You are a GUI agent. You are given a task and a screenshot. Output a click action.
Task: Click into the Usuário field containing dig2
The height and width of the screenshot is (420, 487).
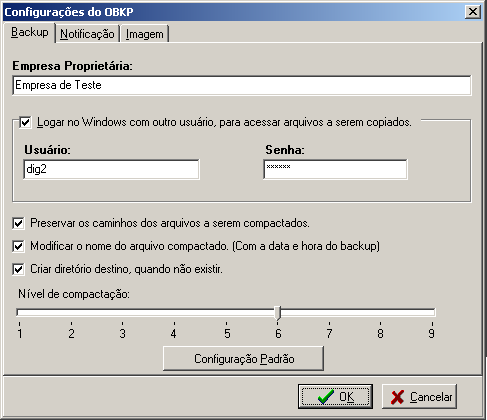112,169
